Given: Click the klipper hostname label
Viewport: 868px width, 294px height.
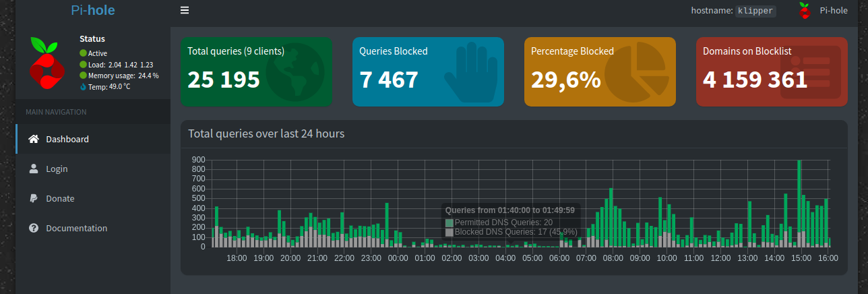Looking at the screenshot, I should (755, 11).
